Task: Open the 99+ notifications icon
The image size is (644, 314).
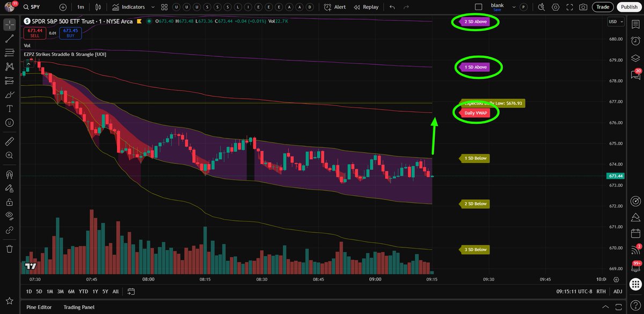Action: [635, 267]
